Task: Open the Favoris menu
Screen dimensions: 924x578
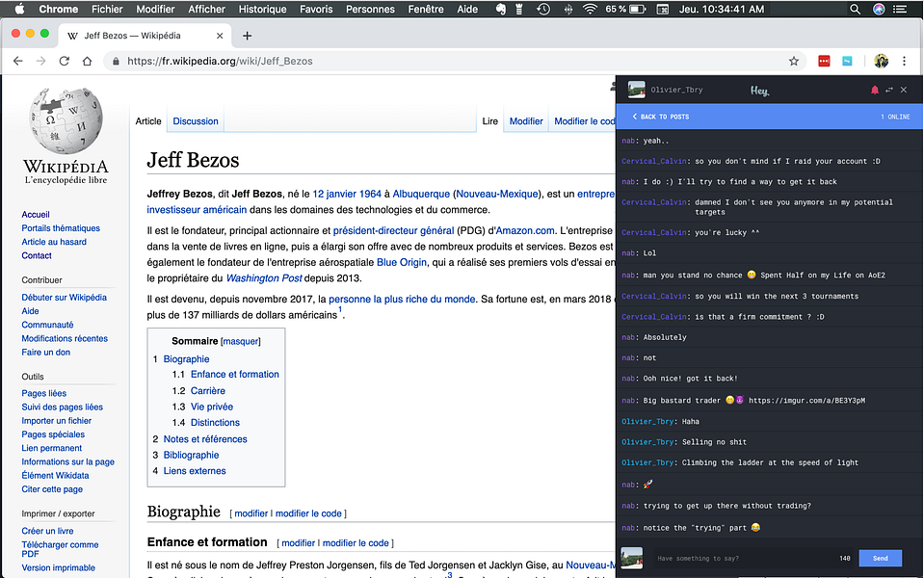Action: tap(316, 9)
